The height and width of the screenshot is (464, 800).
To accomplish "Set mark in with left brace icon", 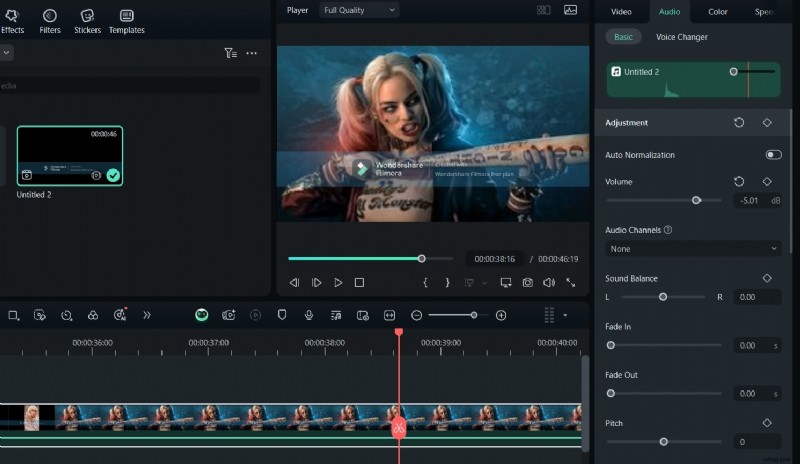I will point(425,282).
